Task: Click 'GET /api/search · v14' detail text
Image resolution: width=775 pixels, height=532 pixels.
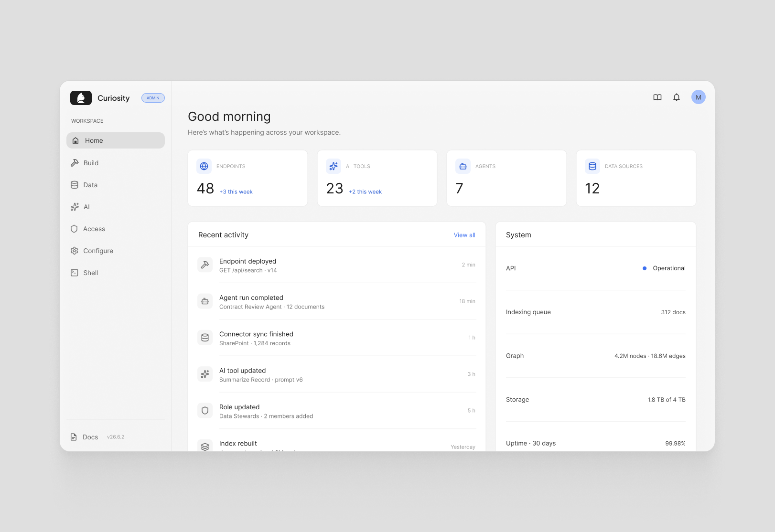Action: tap(248, 270)
